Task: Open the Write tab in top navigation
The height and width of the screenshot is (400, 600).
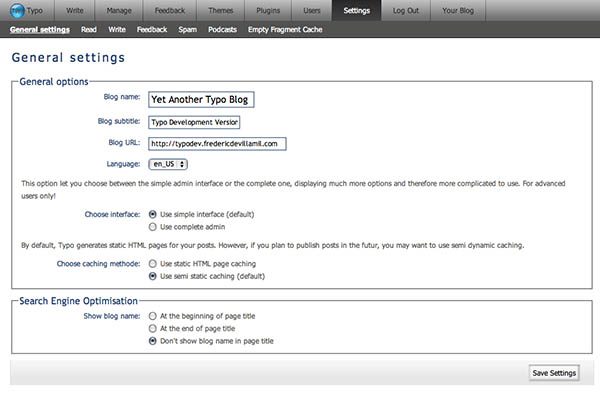Action: click(75, 10)
